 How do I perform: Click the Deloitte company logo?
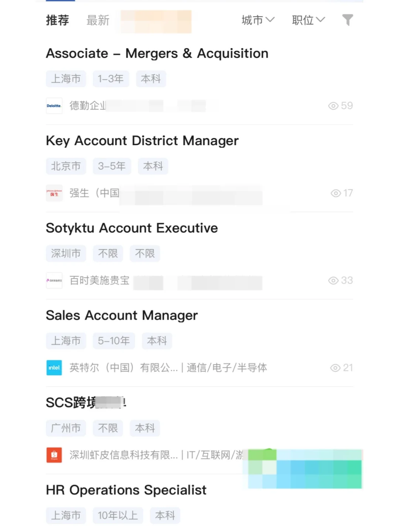click(54, 106)
